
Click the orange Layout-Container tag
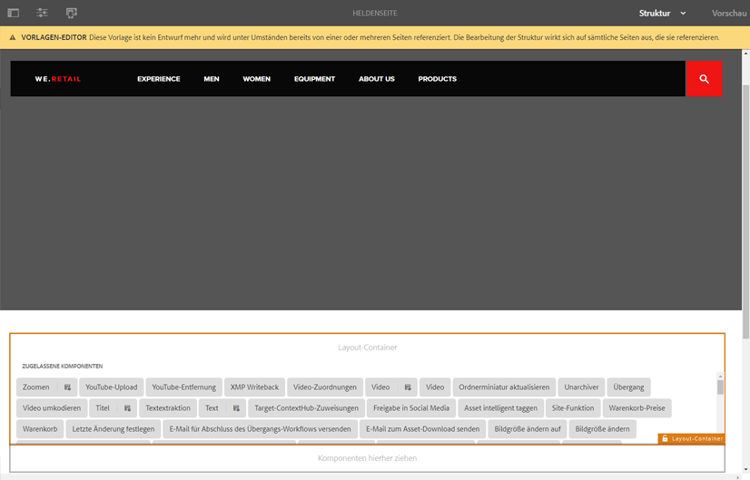691,438
